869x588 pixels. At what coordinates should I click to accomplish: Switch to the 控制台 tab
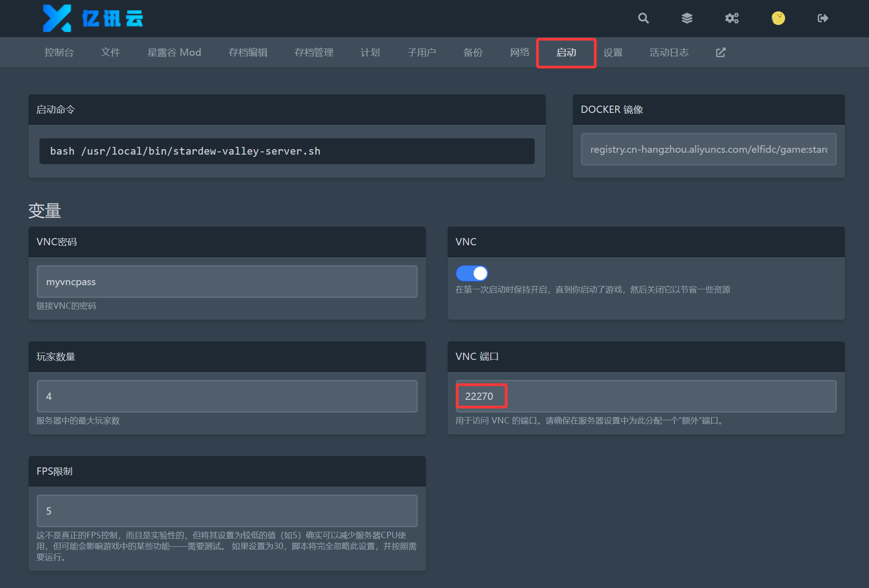click(x=59, y=53)
